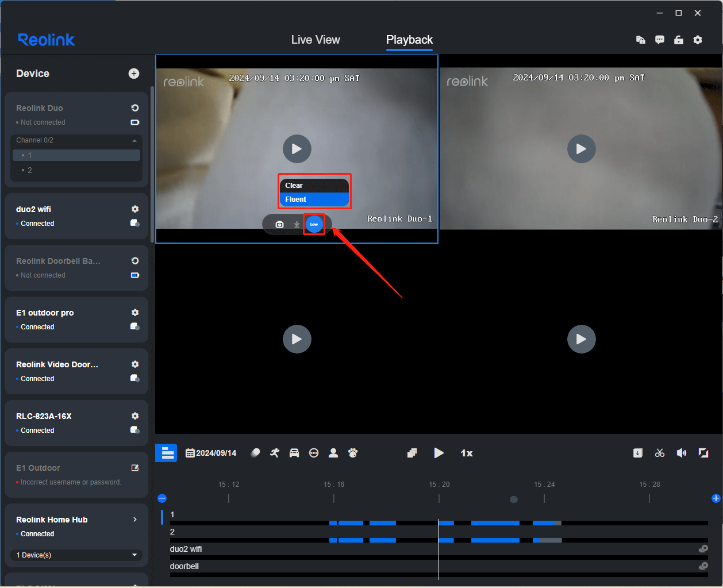This screenshot has width=723, height=588.
Task: Reconnect the Reolink Duo device
Action: point(135,107)
